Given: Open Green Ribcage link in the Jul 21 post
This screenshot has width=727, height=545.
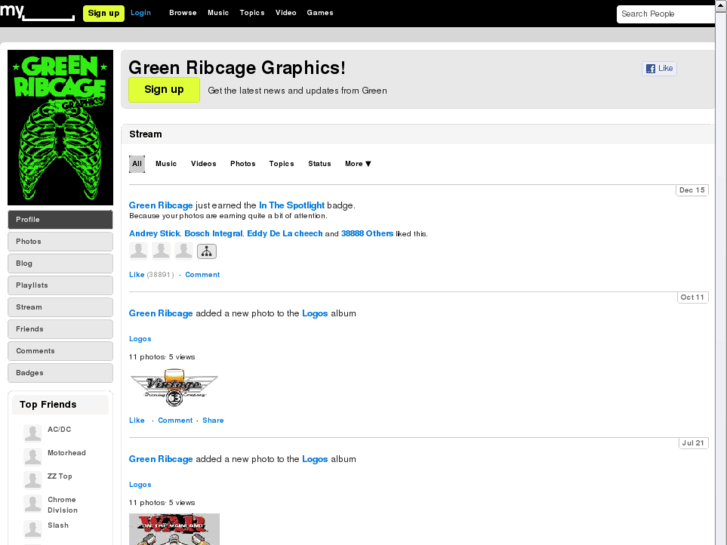Looking at the screenshot, I should pyautogui.click(x=161, y=459).
